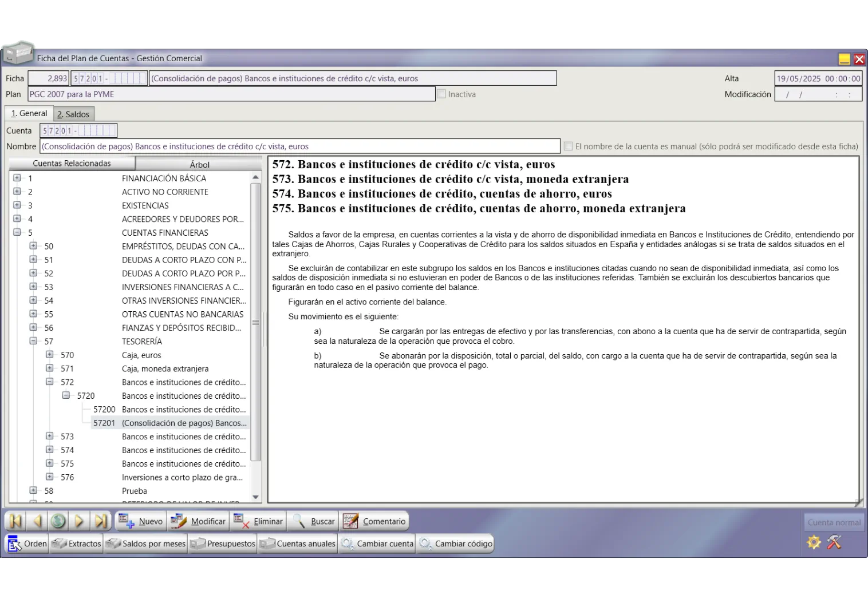Toggle the Inactiva checkbox
The height and width of the screenshot is (595, 868).
pyautogui.click(x=441, y=94)
